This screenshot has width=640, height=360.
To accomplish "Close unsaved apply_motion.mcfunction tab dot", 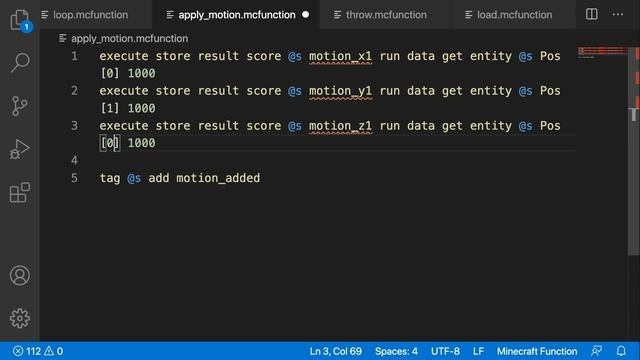I will [x=306, y=15].
